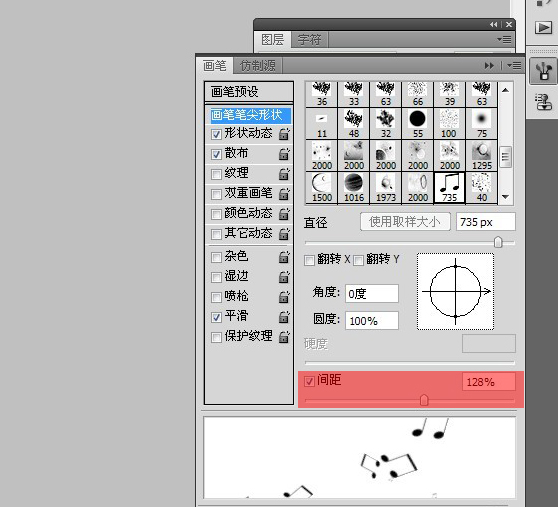Select the brush preset labeled 39
558x507 pixels.
tap(449, 95)
